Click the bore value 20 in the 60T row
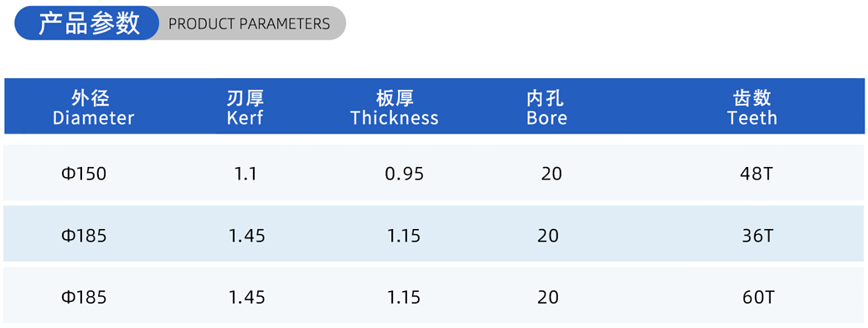The height and width of the screenshot is (328, 868). [548, 298]
